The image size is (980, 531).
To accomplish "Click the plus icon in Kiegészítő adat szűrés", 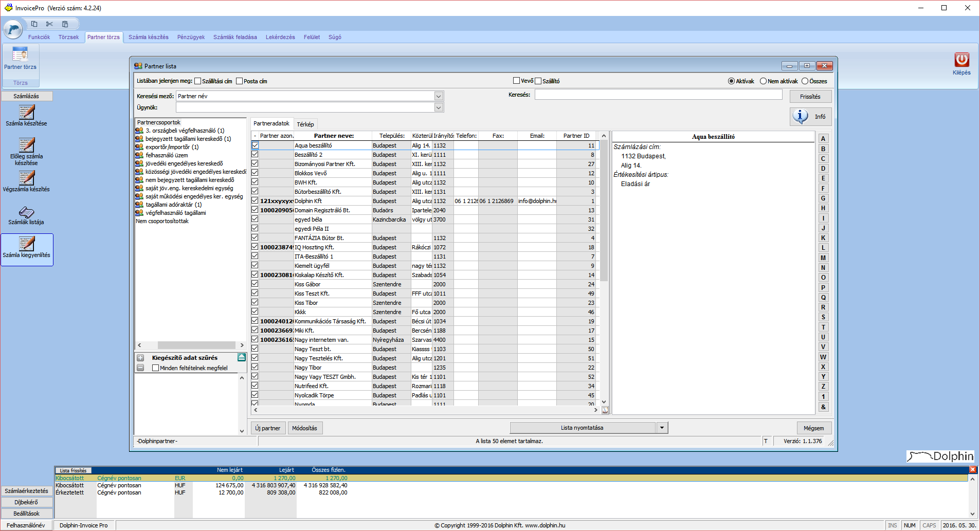I will [140, 358].
